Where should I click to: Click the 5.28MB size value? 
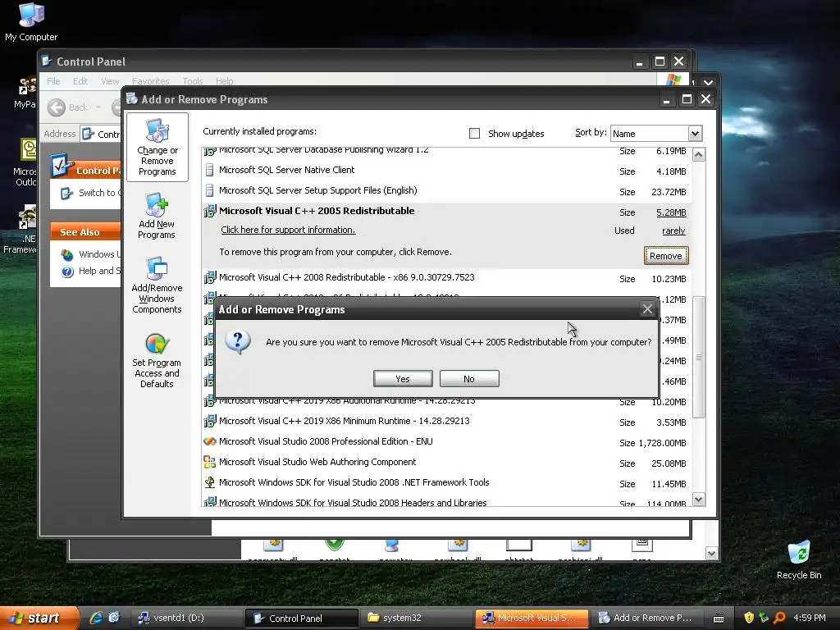671,212
